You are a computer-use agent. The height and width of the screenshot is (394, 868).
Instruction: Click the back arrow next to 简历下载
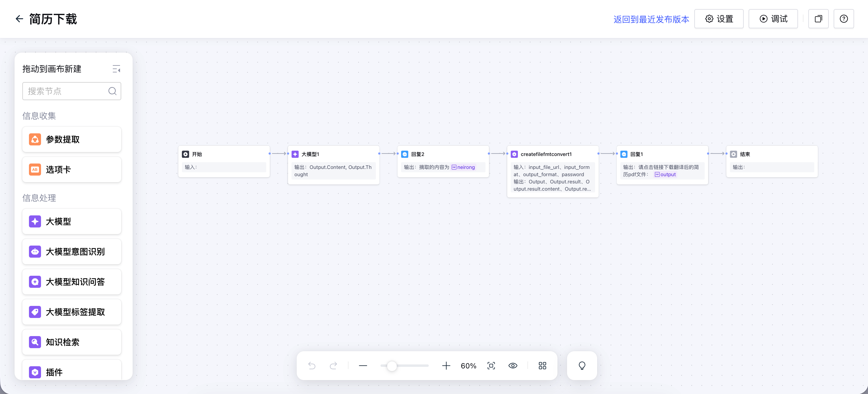19,19
